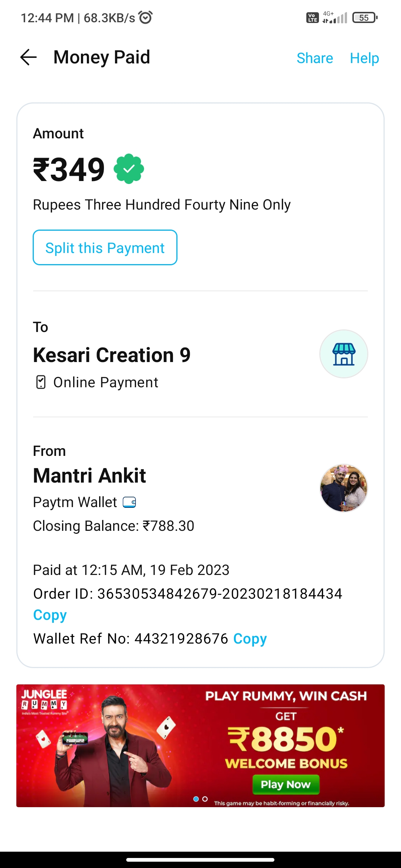401x868 pixels.
Task: Copy the Wallet Ref No
Action: click(x=250, y=639)
